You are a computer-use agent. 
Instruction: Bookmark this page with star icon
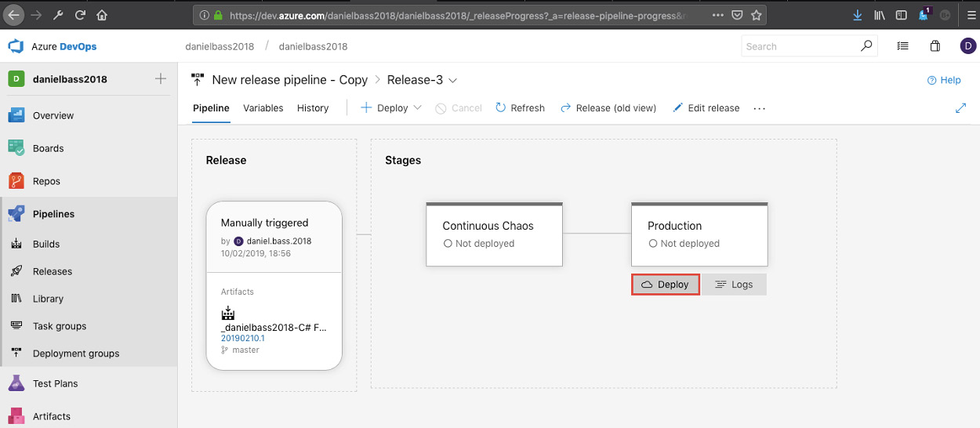[x=756, y=15]
